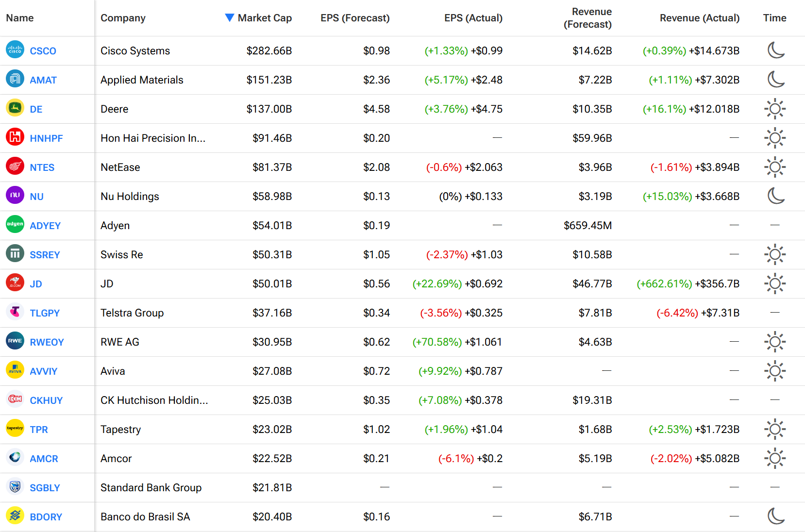
Task: Click the Banco do Brasil logo icon
Action: click(15, 515)
